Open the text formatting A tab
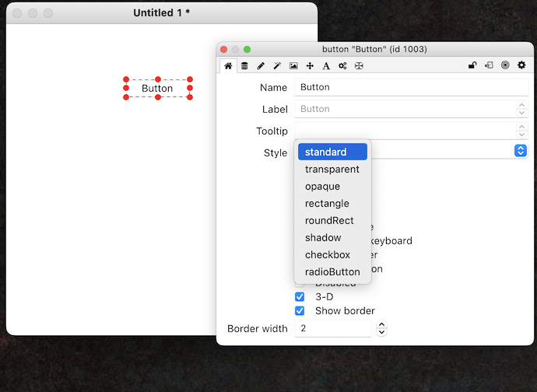537x392 pixels. click(x=326, y=66)
